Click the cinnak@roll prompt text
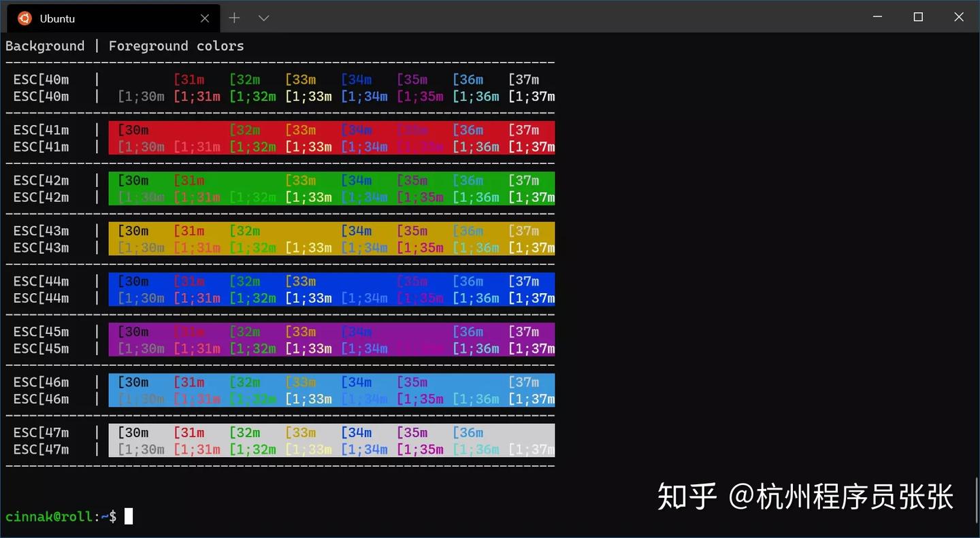980x538 pixels. (x=49, y=517)
